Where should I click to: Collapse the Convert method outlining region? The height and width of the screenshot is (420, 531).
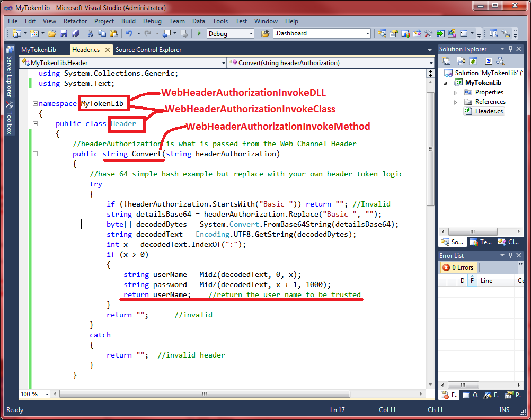(35, 154)
